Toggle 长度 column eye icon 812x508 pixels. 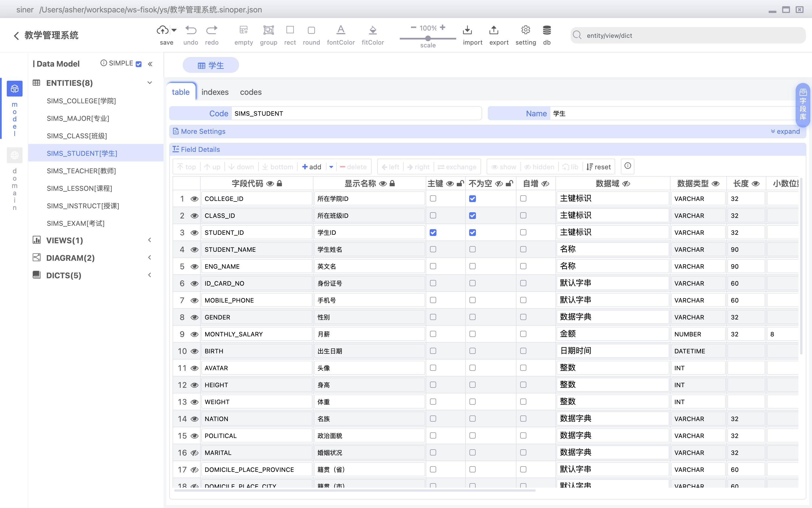(x=755, y=184)
